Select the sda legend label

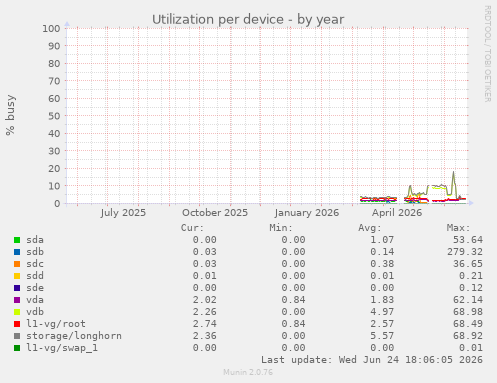point(35,240)
